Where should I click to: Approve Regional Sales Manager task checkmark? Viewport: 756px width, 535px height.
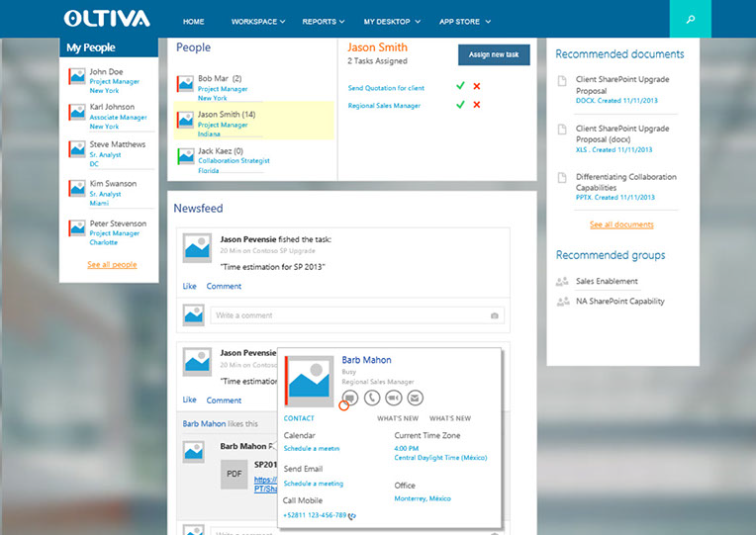(460, 105)
